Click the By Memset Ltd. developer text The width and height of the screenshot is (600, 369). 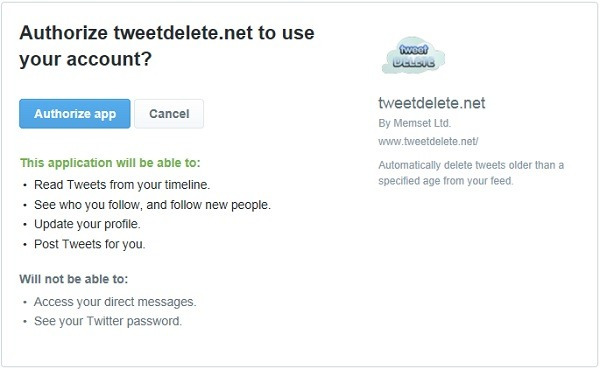pos(414,123)
